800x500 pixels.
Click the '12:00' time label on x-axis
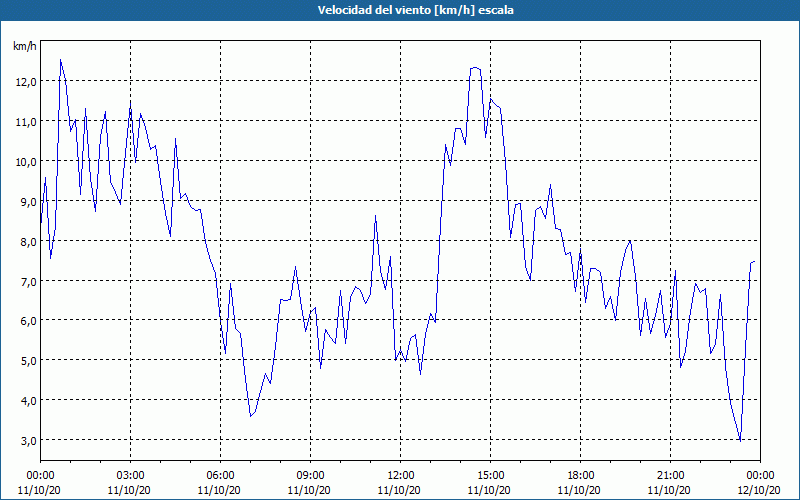pos(401,476)
